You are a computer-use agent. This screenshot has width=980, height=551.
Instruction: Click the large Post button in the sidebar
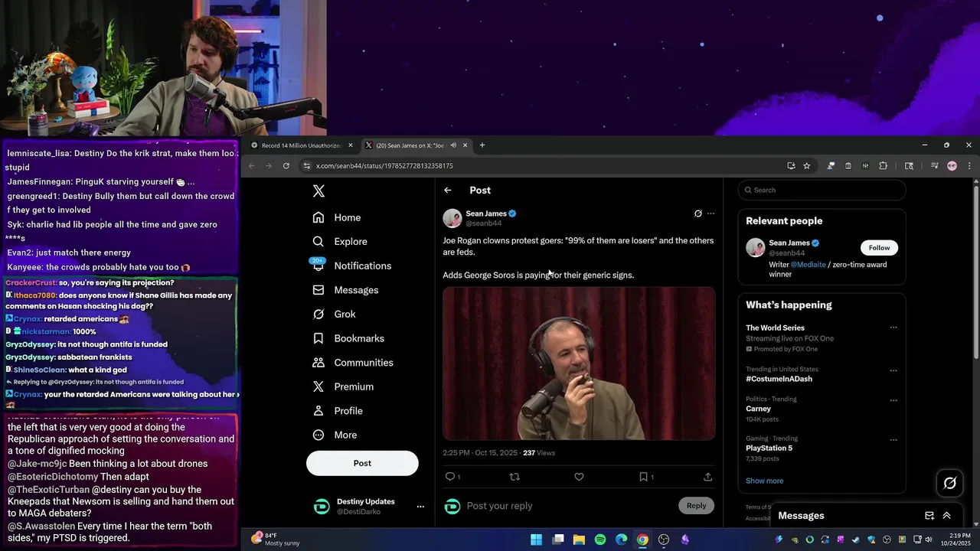point(362,463)
